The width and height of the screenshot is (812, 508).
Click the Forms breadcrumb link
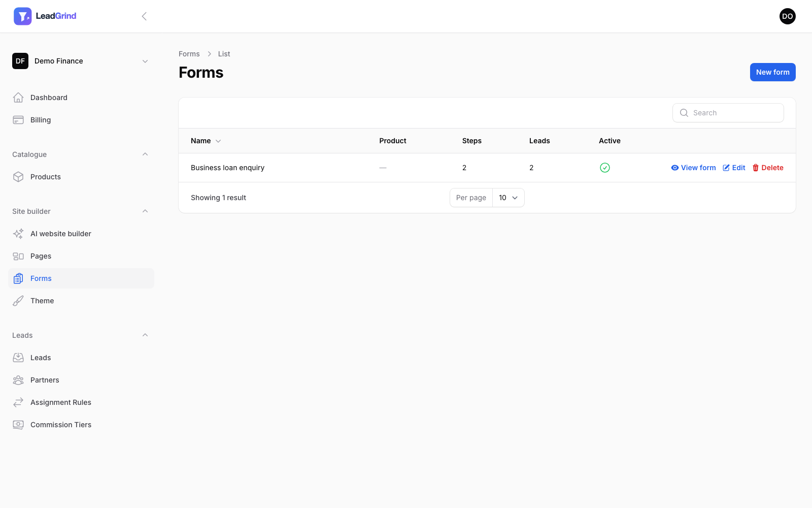pos(189,54)
